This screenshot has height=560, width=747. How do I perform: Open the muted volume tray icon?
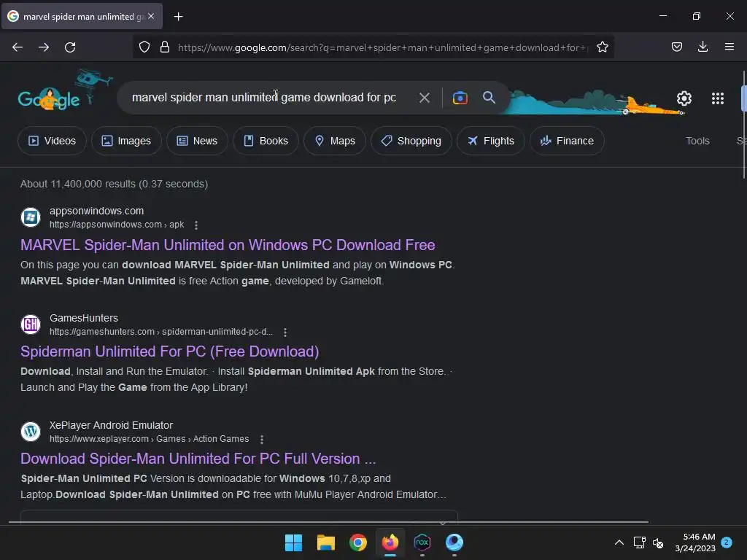658,542
